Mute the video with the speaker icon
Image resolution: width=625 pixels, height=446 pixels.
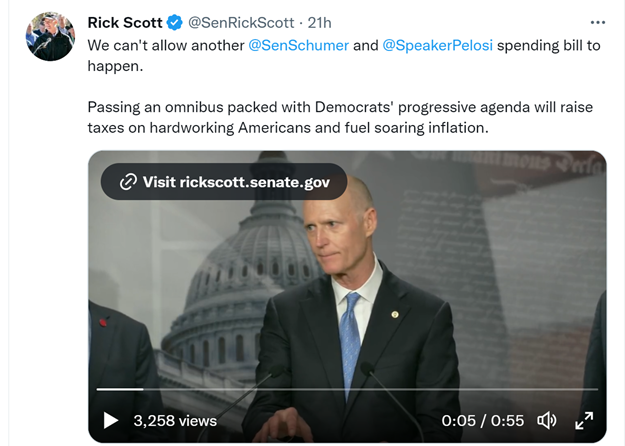tap(547, 420)
